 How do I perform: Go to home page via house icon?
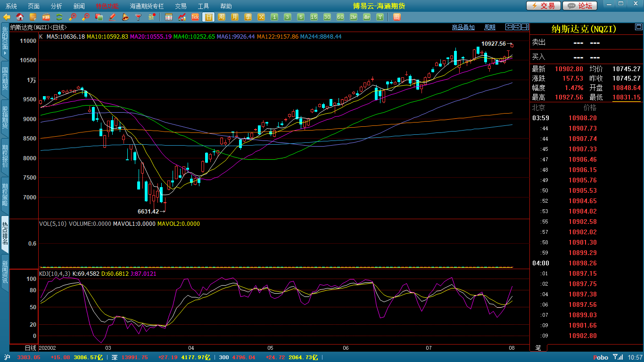20,17
